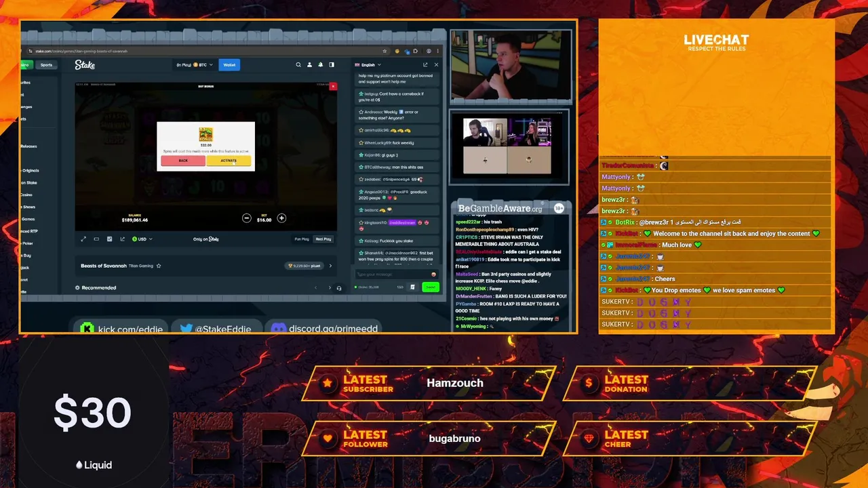Click the browser address bar URL
The height and width of the screenshot is (488, 868).
click(81, 51)
